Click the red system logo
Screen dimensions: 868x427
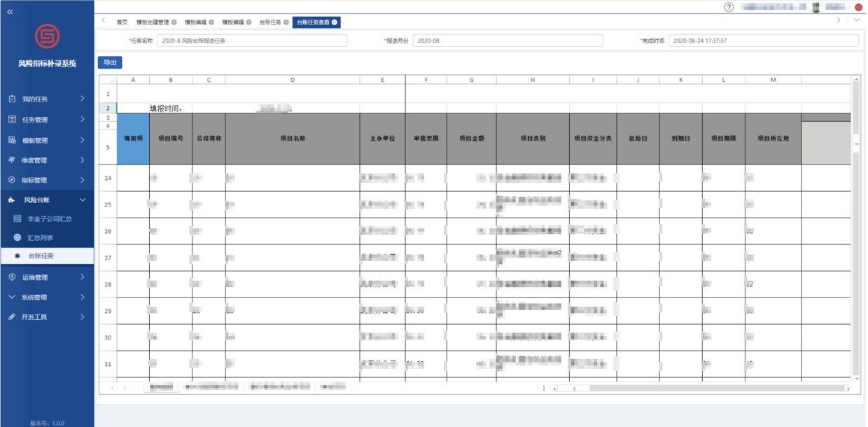click(48, 36)
